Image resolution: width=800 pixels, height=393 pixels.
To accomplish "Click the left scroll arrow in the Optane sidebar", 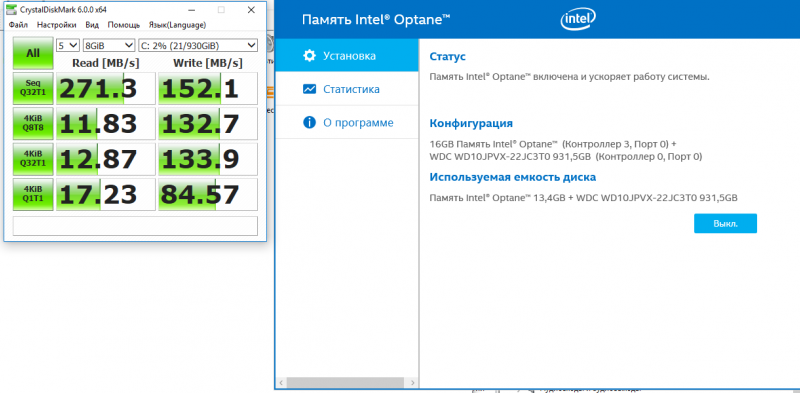I will coord(281,382).
